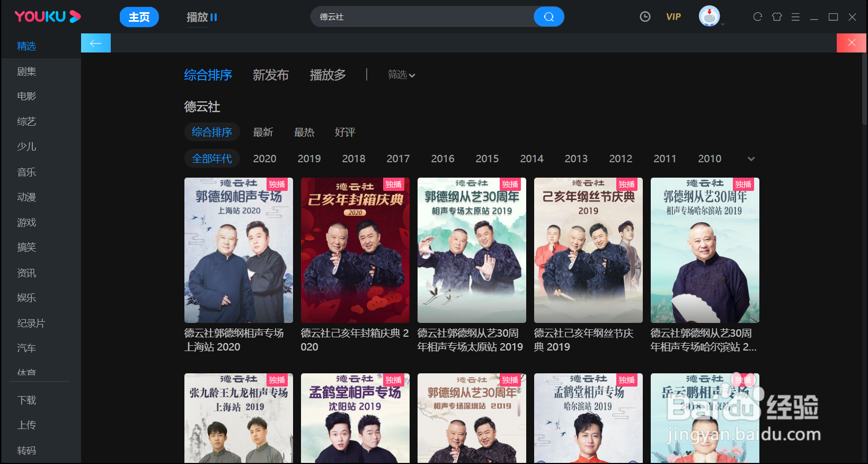Open 转码 transcode in sidebar
Image resolution: width=868 pixels, height=464 pixels.
click(x=26, y=450)
